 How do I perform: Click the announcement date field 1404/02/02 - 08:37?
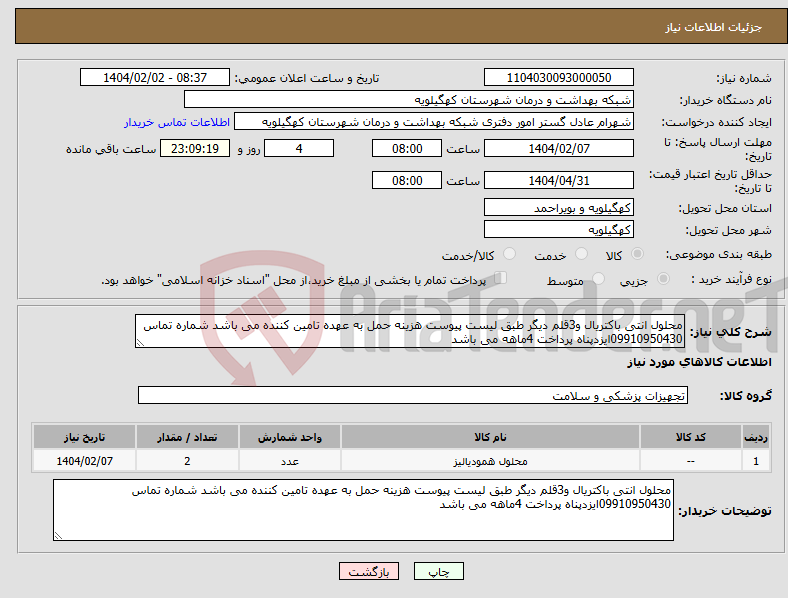coord(155,77)
